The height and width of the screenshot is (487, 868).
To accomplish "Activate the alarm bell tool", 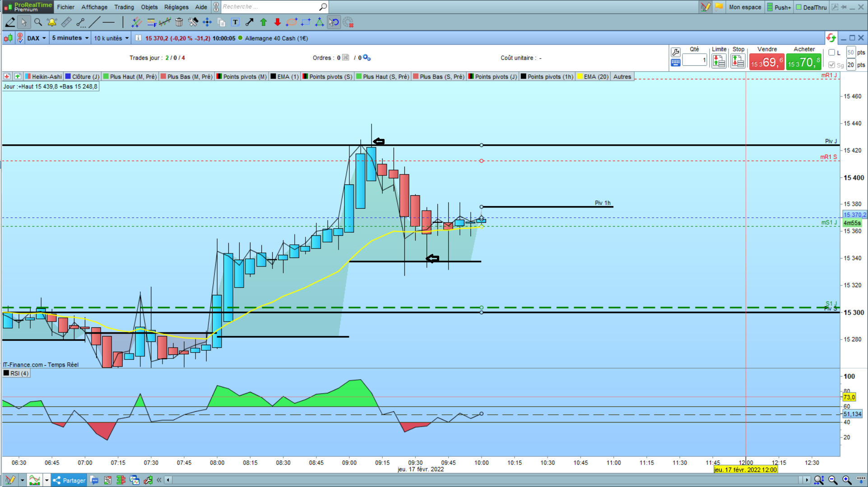I will (x=52, y=22).
